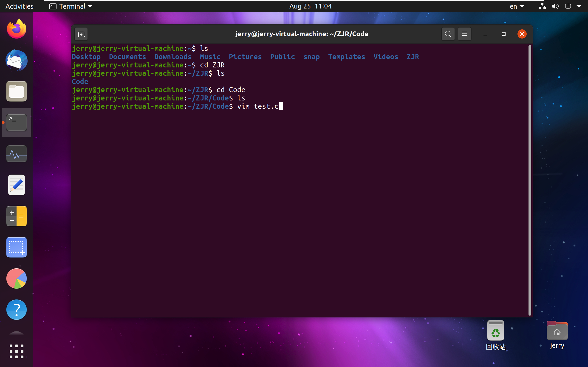Open a new terminal tab

[x=81, y=34]
